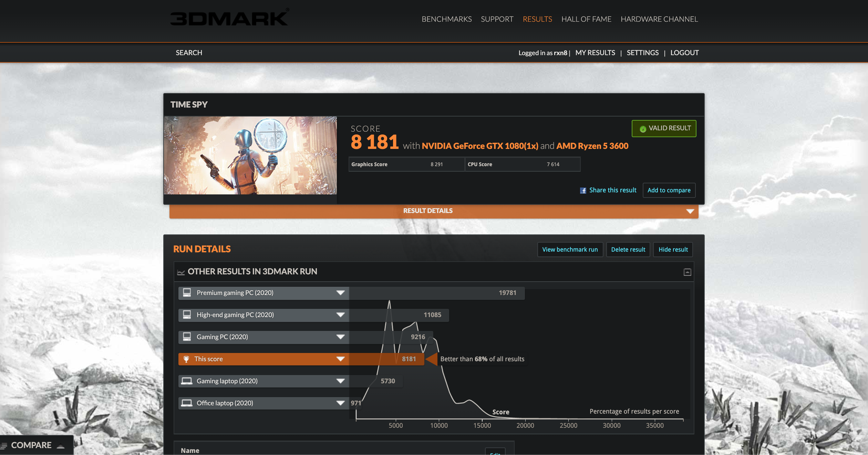
Task: Open the Hall of Fame page
Action: tap(586, 19)
